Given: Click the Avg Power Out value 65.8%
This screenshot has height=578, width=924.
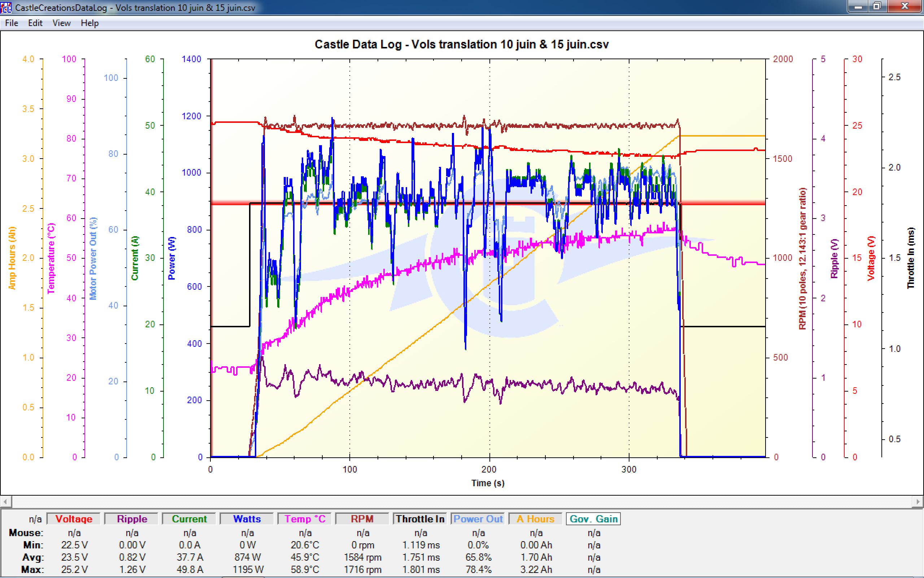Looking at the screenshot, I should point(478,557).
